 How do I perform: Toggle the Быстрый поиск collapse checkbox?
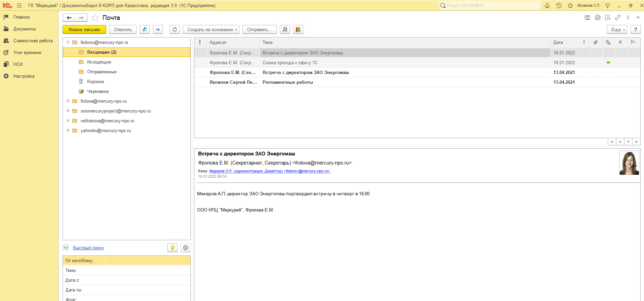click(66, 248)
